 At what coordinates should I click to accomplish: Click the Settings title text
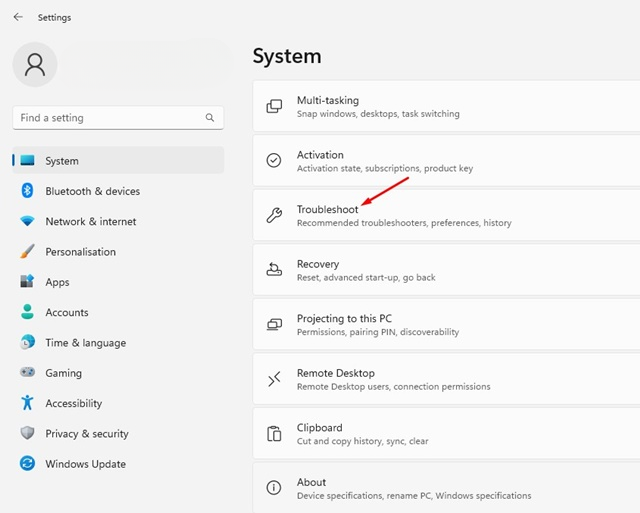(x=54, y=18)
